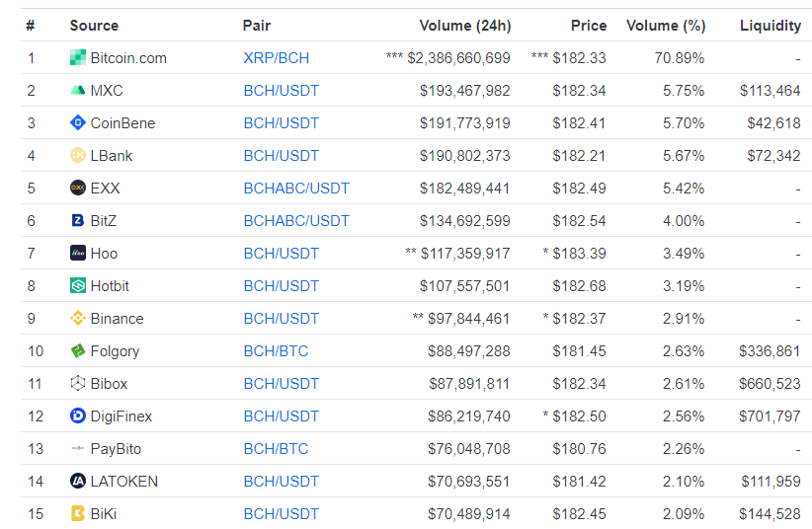
Task: Click the PayBito exchange logo icon
Action: click(78, 448)
